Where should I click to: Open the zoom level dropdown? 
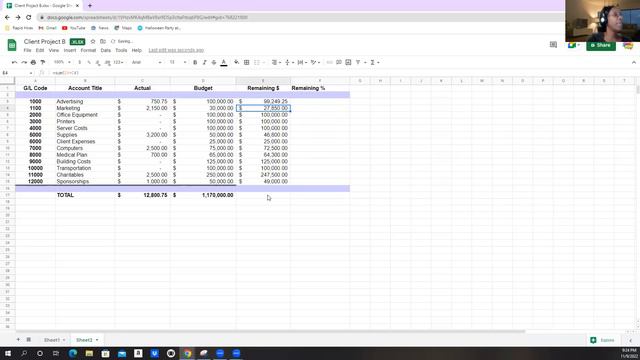62,62
